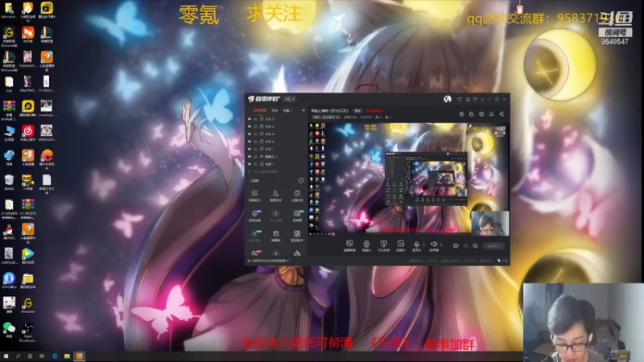The image size is (644, 362).
Task: Open the streaming app settings gear
Action: 476,246
